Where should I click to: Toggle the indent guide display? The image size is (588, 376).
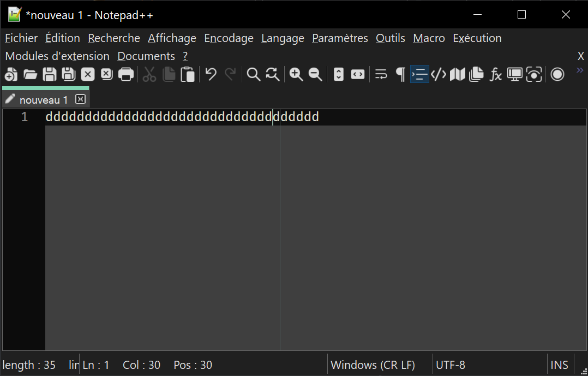point(419,74)
